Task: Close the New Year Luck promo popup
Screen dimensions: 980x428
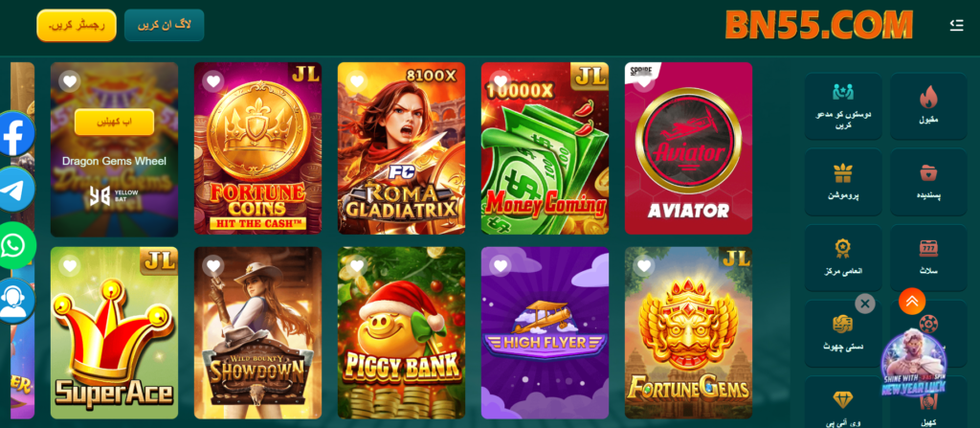Action: (x=865, y=304)
